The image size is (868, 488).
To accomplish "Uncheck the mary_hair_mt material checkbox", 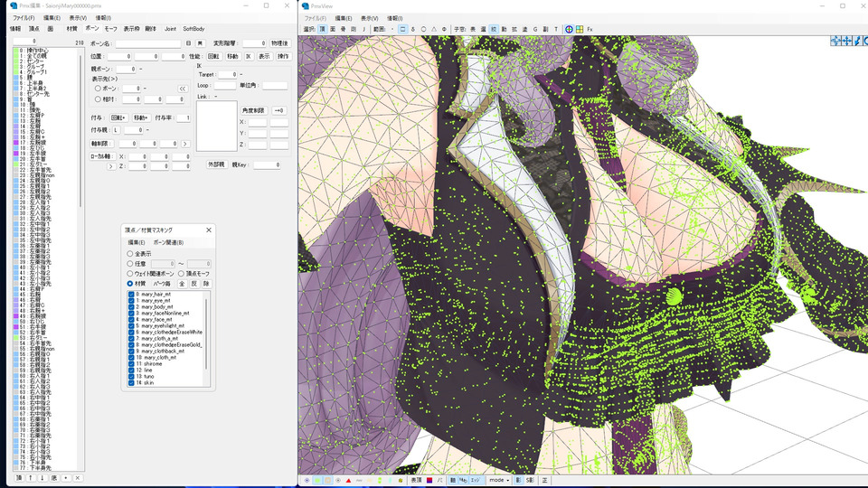I will 131,295.
